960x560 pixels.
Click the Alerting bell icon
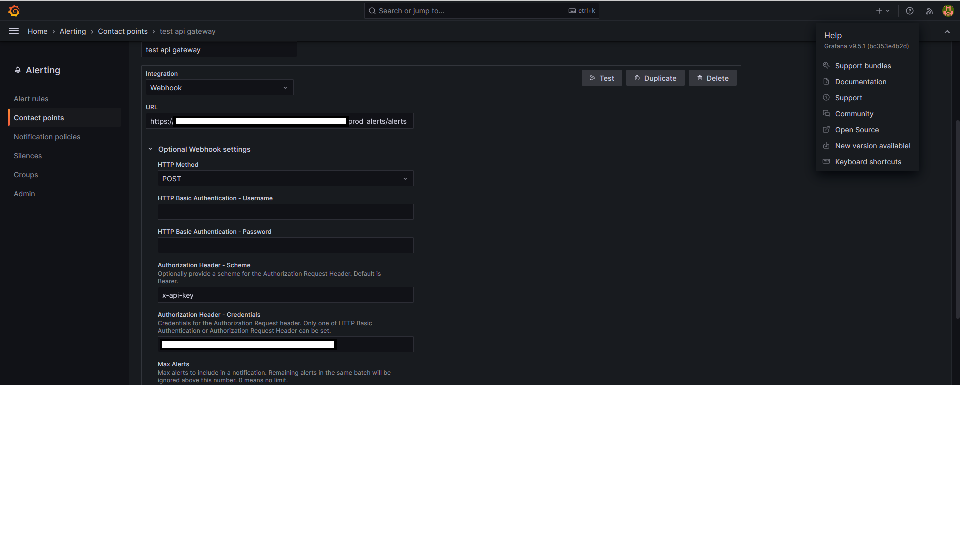point(17,70)
